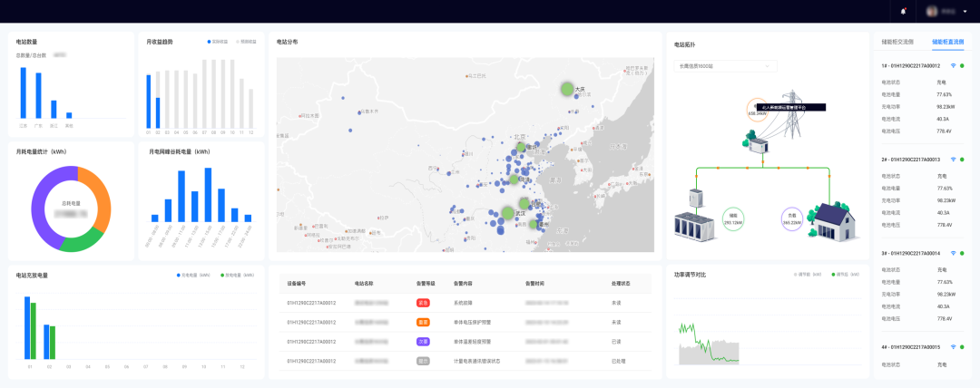Expand the user account dropdown arrow
The width and height of the screenshot is (980, 388).
[x=964, y=12]
